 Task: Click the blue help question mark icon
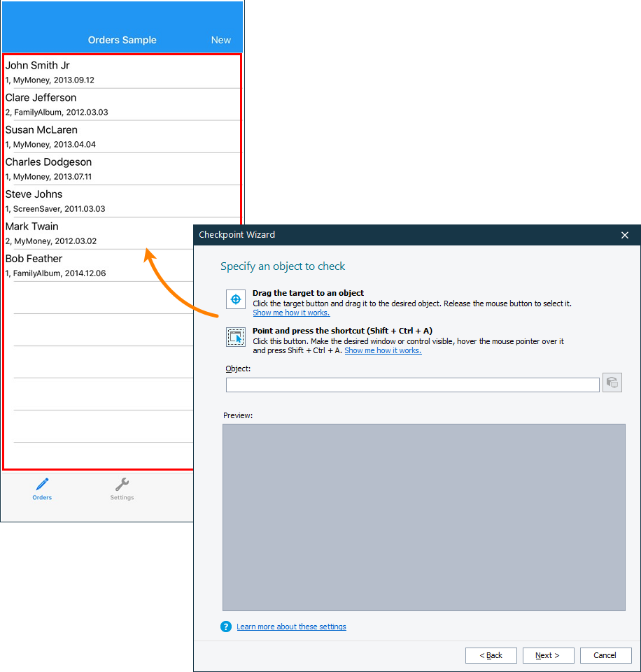(x=225, y=627)
